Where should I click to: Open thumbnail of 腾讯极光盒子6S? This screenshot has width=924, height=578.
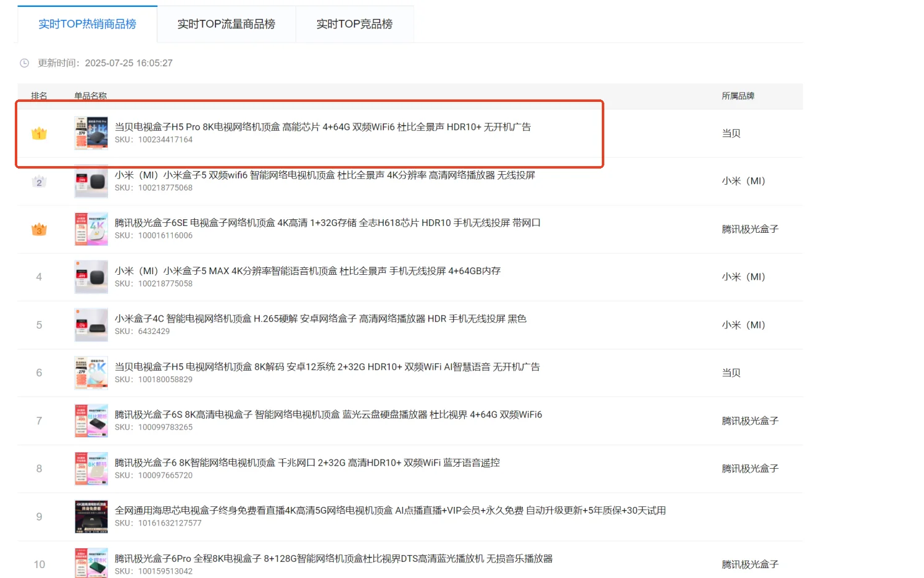coord(91,421)
